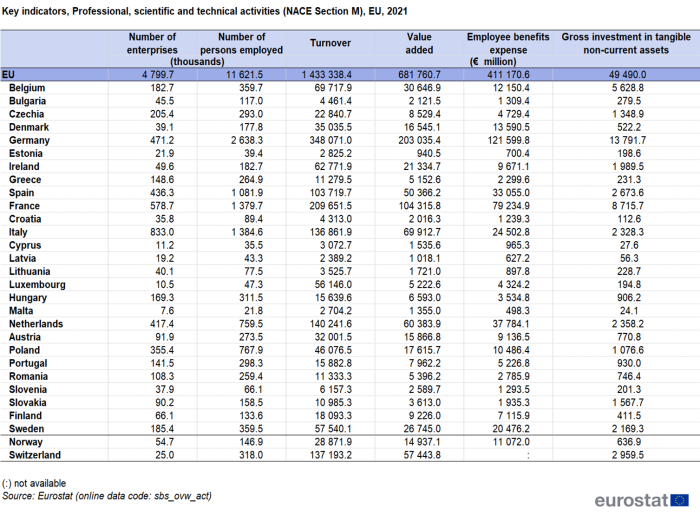The width and height of the screenshot is (700, 515).
Task: Click Slovakia's gross investment value 1 567.7
Action: [628, 403]
